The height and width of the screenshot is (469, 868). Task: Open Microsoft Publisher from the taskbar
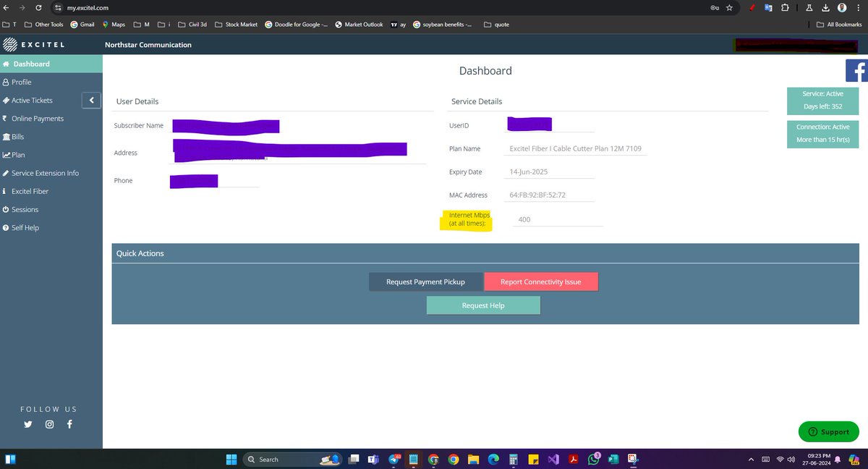click(613, 459)
